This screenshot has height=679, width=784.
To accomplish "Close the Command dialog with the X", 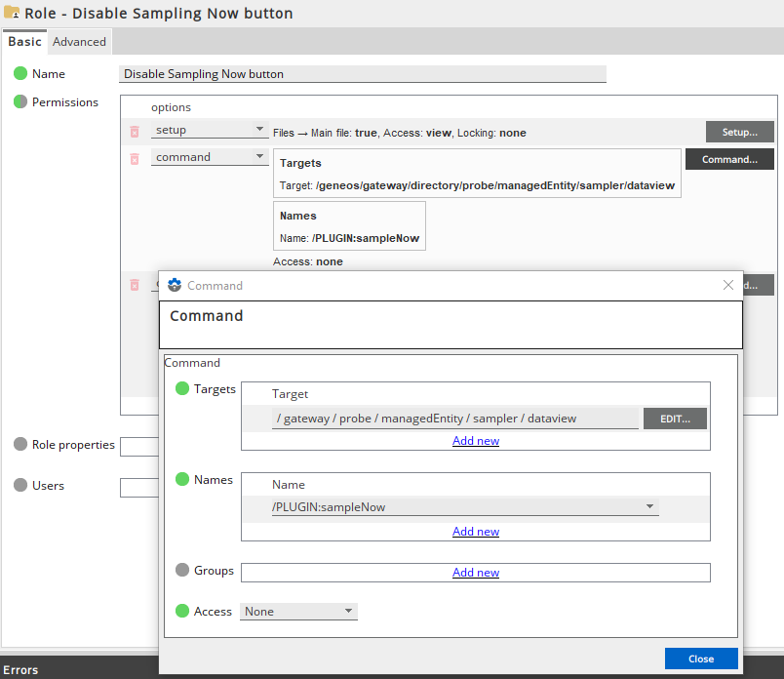I will [x=728, y=285].
